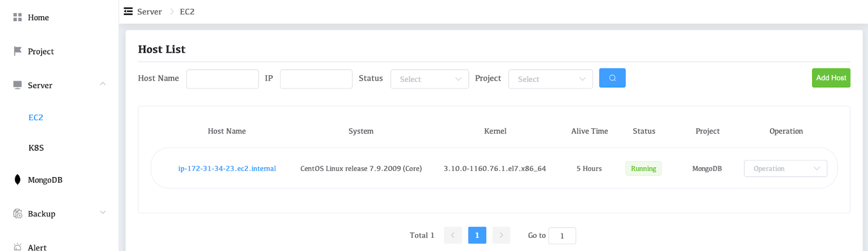
Task: Open the Operation dropdown for the host row
Action: click(x=785, y=168)
